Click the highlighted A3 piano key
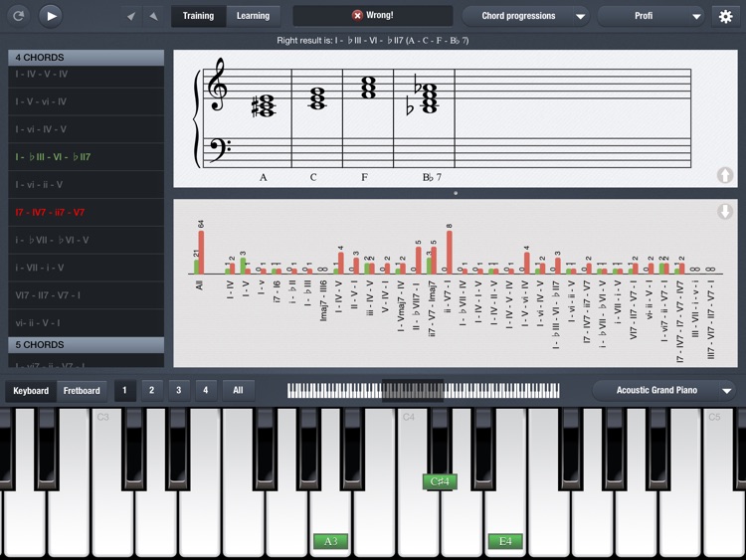 330,541
